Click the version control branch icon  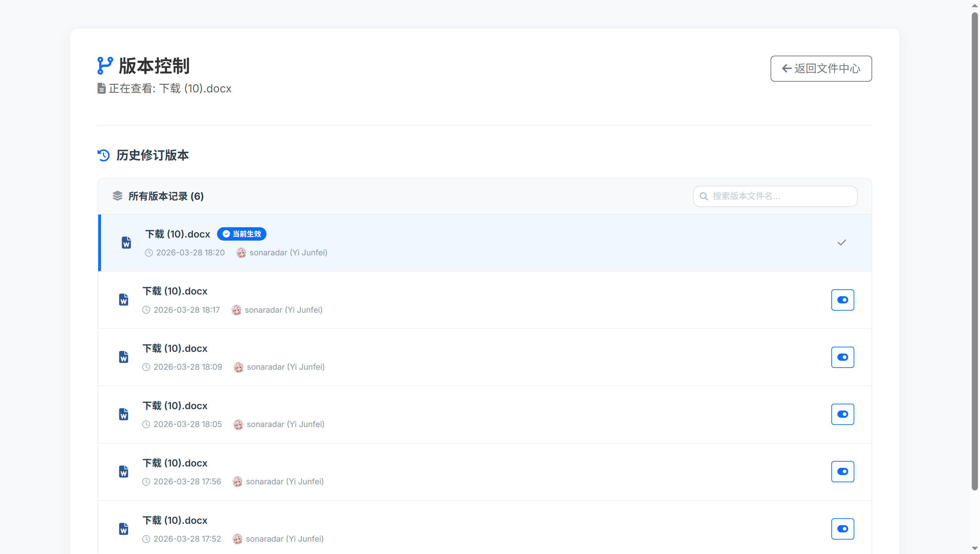point(105,66)
